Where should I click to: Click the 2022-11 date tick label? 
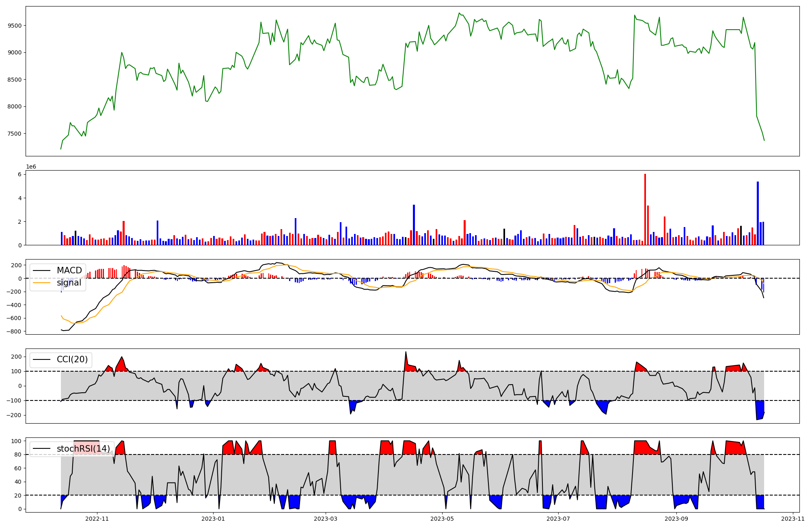97,519
